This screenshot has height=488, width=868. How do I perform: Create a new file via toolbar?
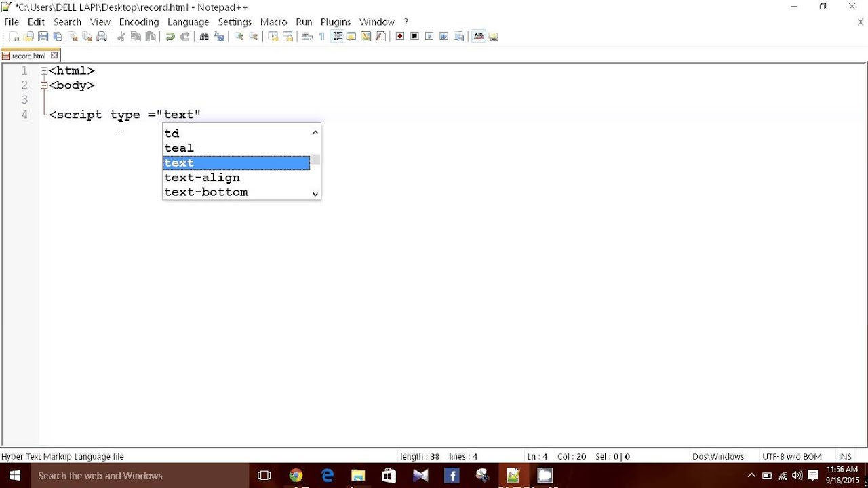pyautogui.click(x=14, y=37)
